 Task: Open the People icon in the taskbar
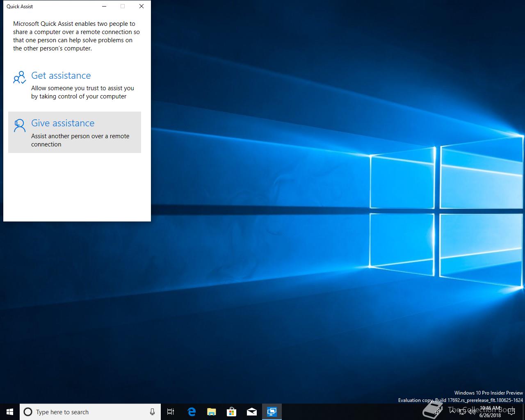point(438,412)
